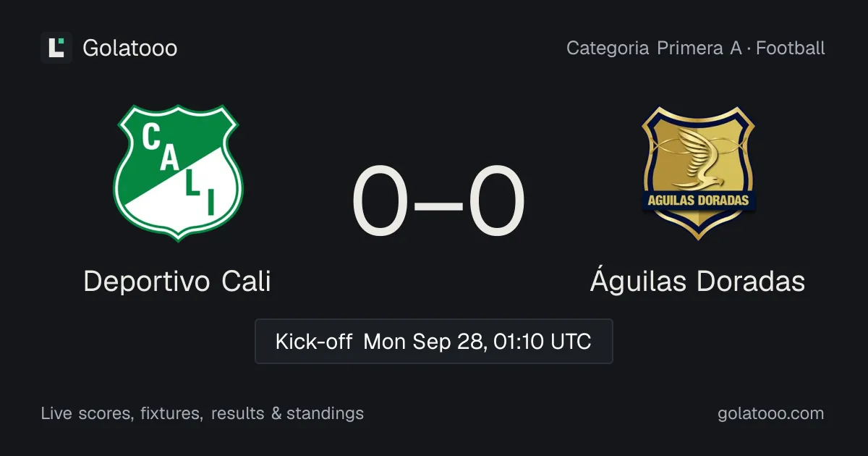Click the Deportivo Cali team name

[x=177, y=281]
